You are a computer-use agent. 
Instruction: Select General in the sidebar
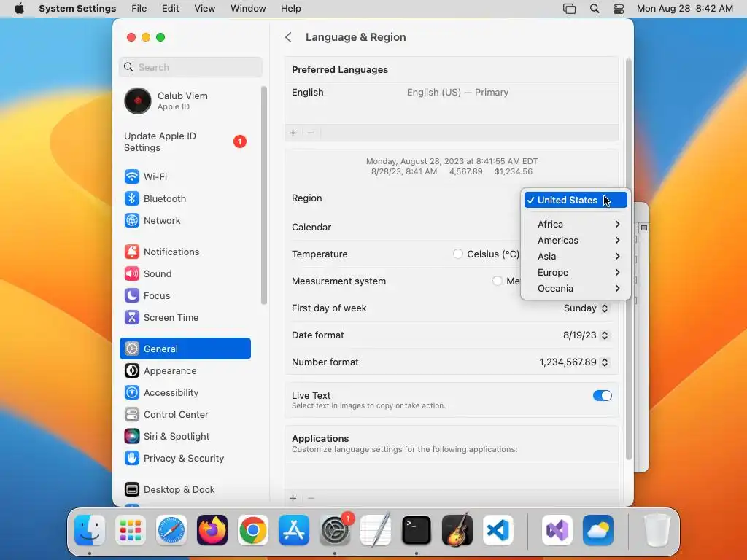click(185, 349)
